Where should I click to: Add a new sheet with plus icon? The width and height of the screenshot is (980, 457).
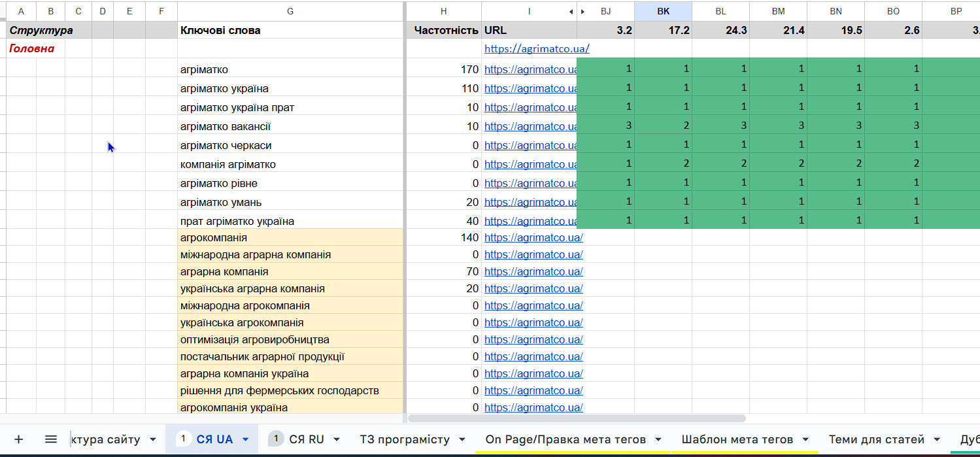(x=18, y=439)
